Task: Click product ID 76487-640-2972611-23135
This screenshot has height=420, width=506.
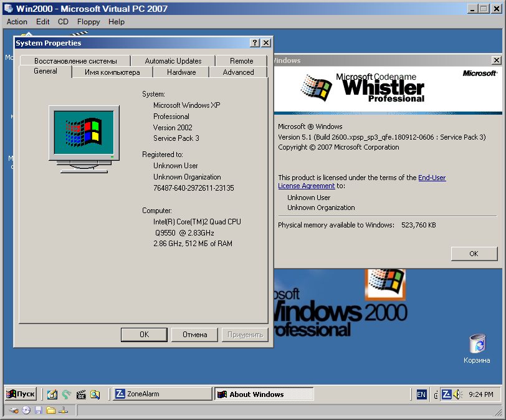Action: point(194,188)
